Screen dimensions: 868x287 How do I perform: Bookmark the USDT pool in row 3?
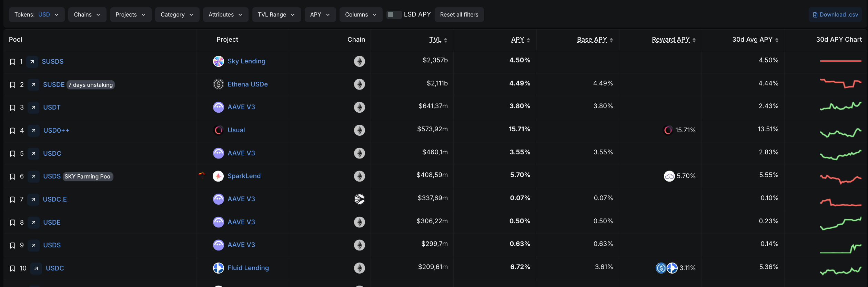pyautogui.click(x=12, y=107)
